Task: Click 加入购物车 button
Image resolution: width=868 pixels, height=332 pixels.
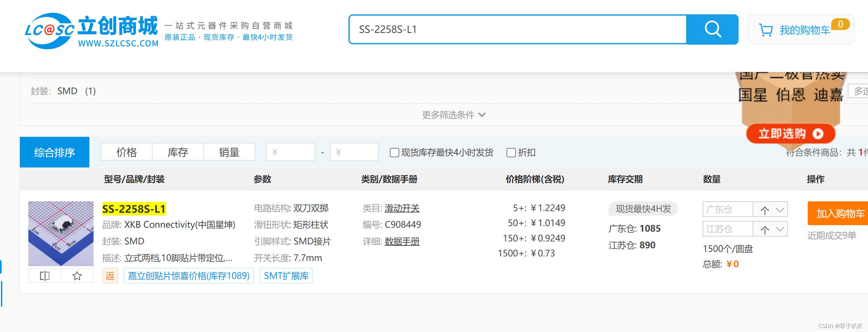Action: click(x=838, y=213)
